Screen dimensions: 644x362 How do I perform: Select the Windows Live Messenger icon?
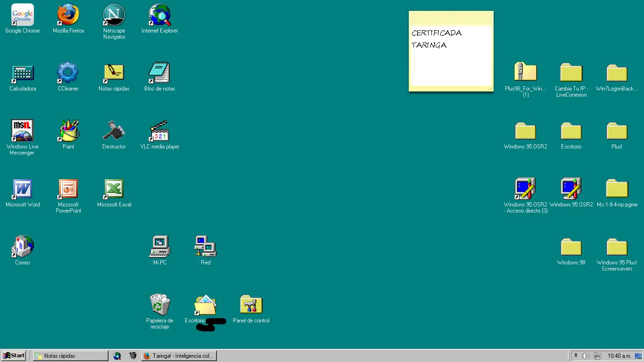[22, 131]
